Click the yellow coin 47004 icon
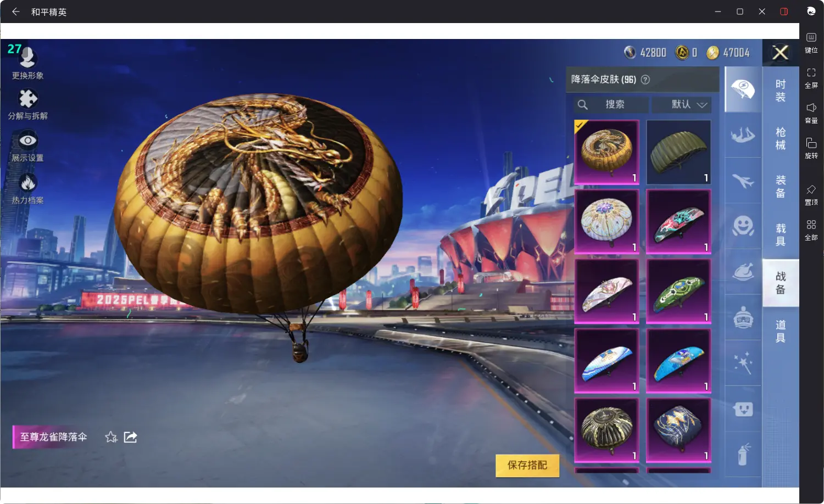Screen dimensions: 824x504 (712, 52)
